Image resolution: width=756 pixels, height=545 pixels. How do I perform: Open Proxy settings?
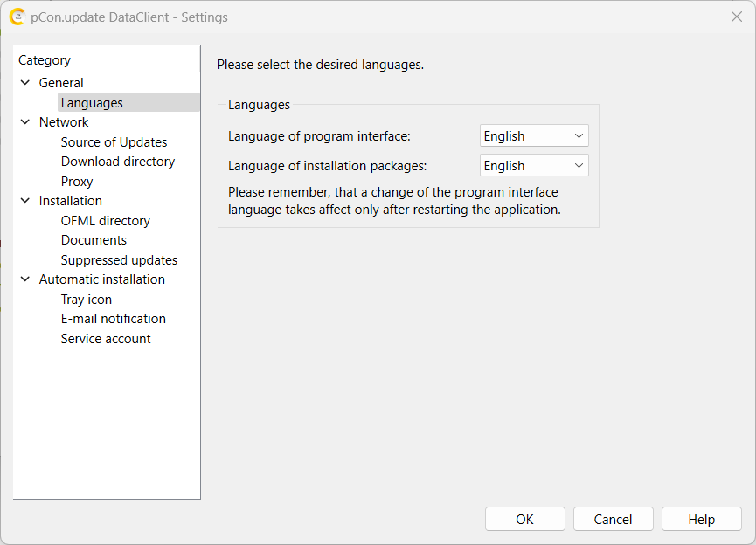pos(77,182)
